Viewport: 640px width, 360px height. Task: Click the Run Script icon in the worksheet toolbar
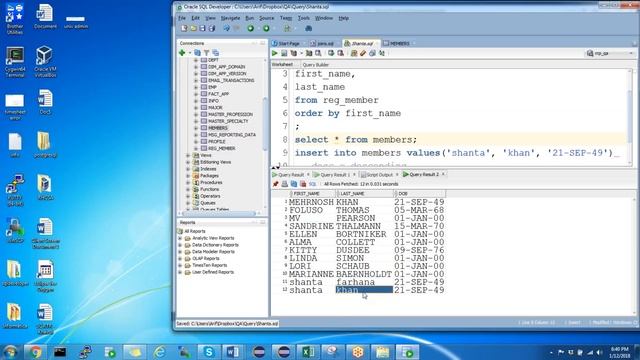pos(284,53)
